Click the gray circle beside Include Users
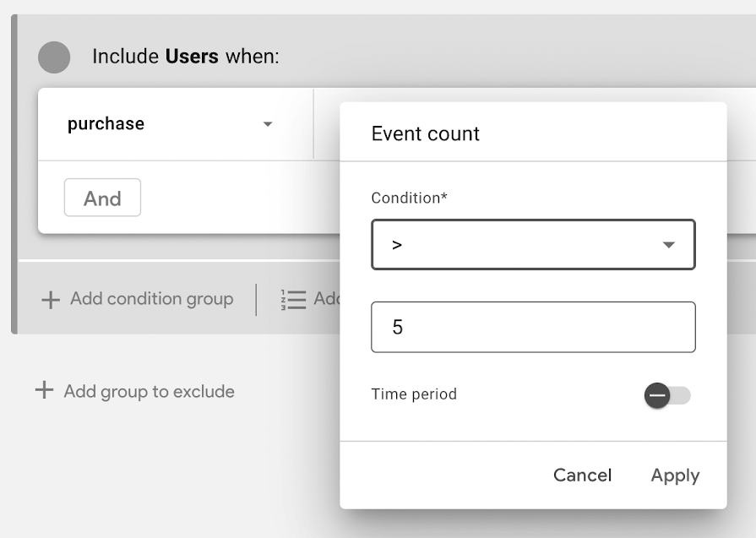This screenshot has height=538, width=756. [54, 57]
